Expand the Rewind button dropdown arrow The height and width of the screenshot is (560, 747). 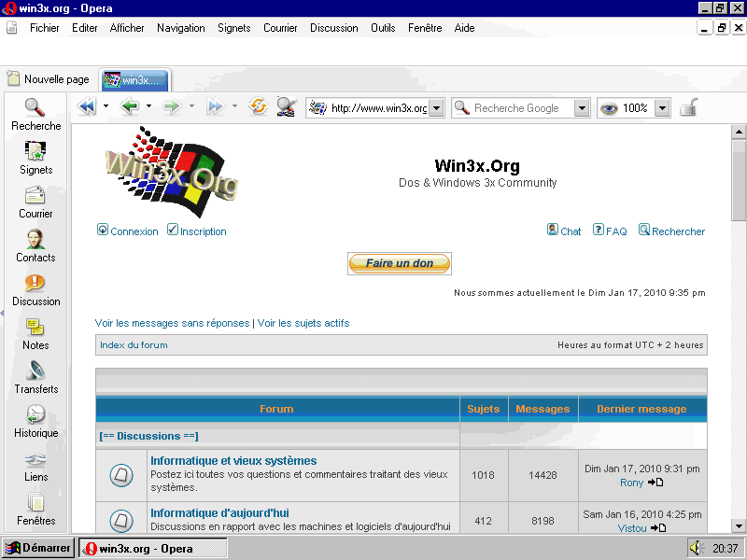(x=106, y=106)
